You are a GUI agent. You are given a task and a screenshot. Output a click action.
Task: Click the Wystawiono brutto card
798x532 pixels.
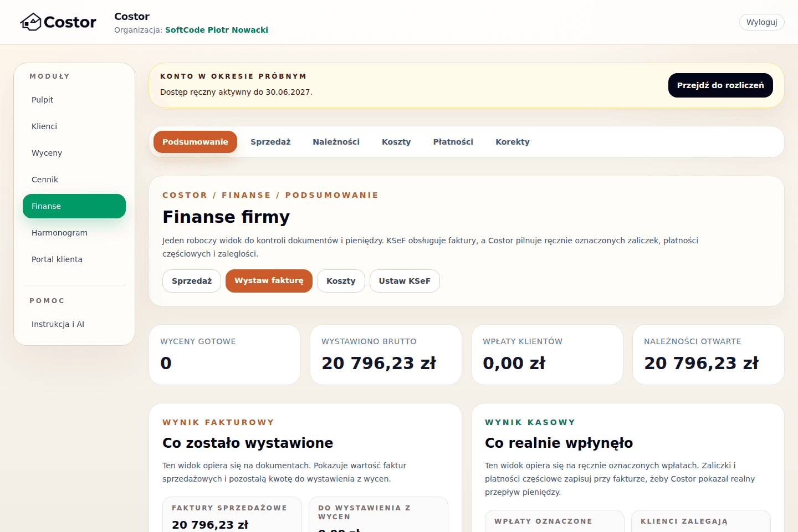click(386, 355)
